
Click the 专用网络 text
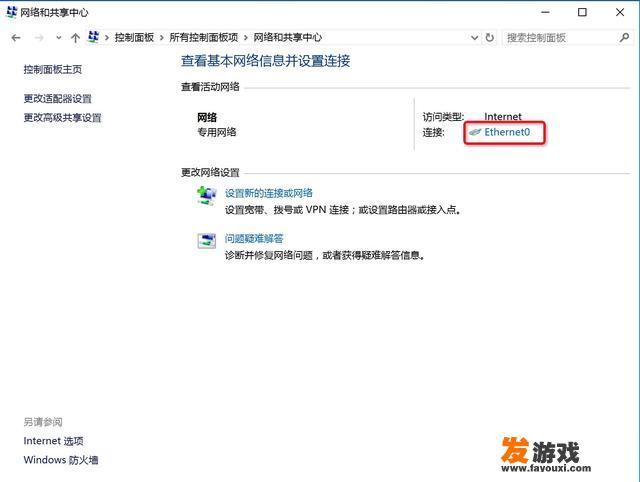pyautogui.click(x=217, y=132)
